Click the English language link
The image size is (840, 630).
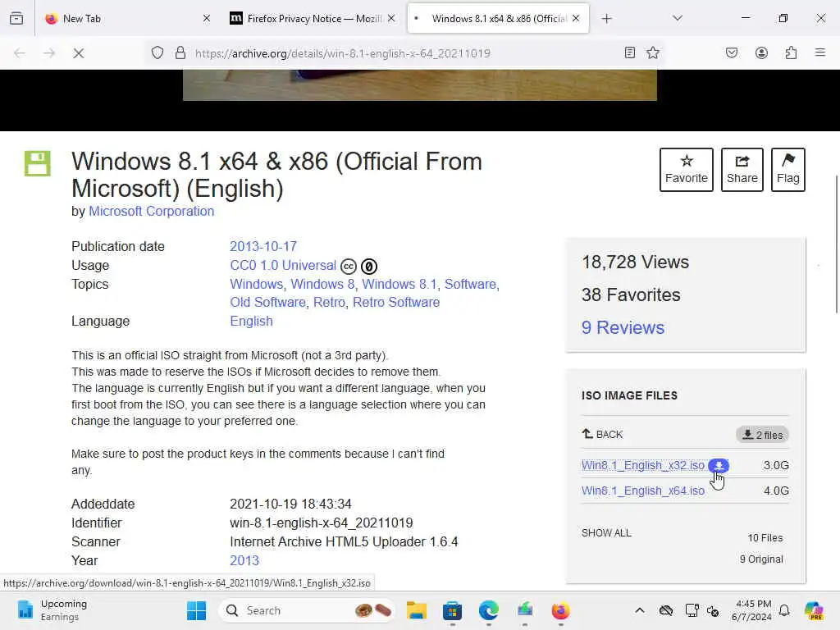[251, 322]
